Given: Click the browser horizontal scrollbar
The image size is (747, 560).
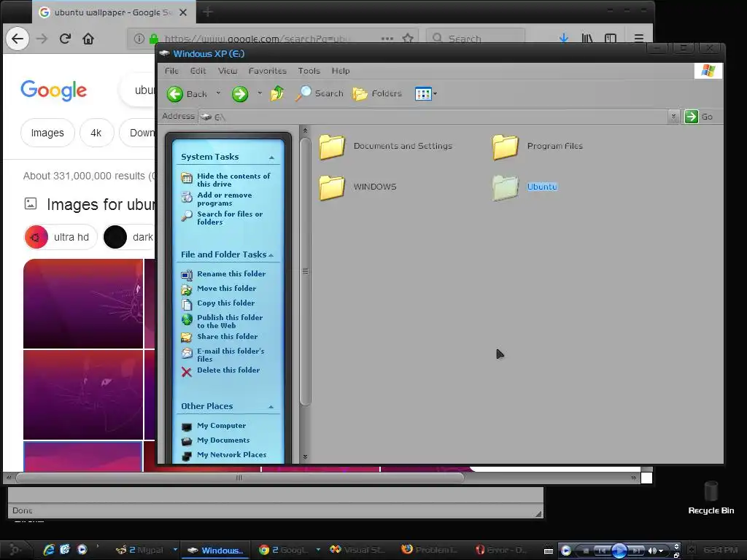Looking at the screenshot, I should [239, 478].
